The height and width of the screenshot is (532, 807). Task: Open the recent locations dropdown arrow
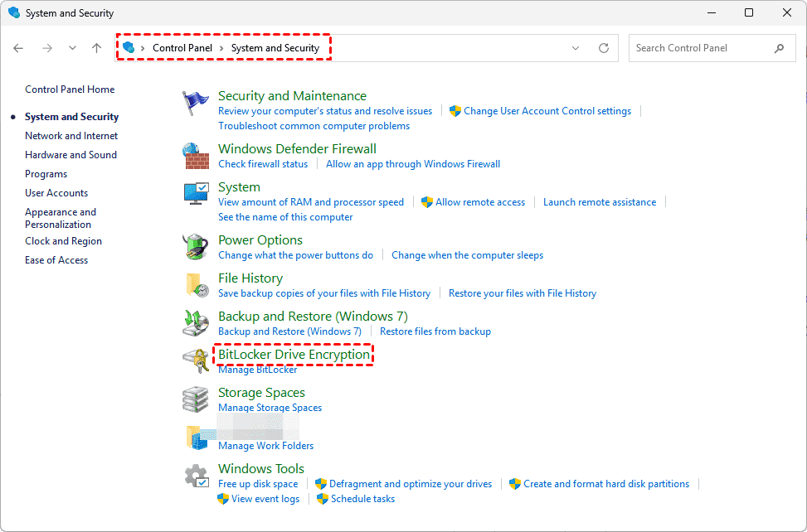pyautogui.click(x=73, y=48)
